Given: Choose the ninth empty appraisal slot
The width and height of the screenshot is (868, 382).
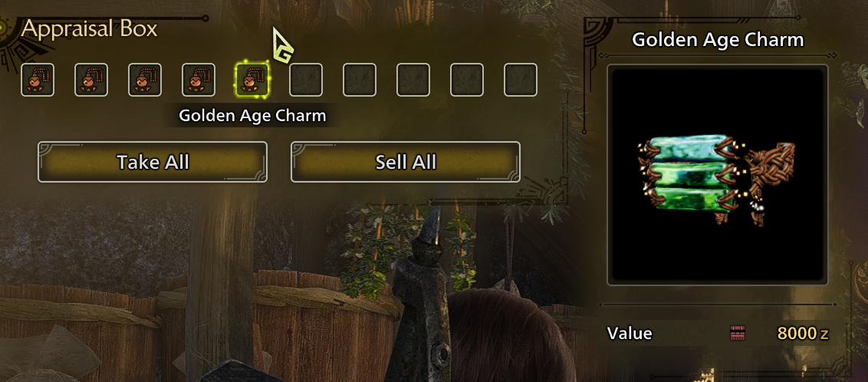Looking at the screenshot, I should tap(467, 80).
